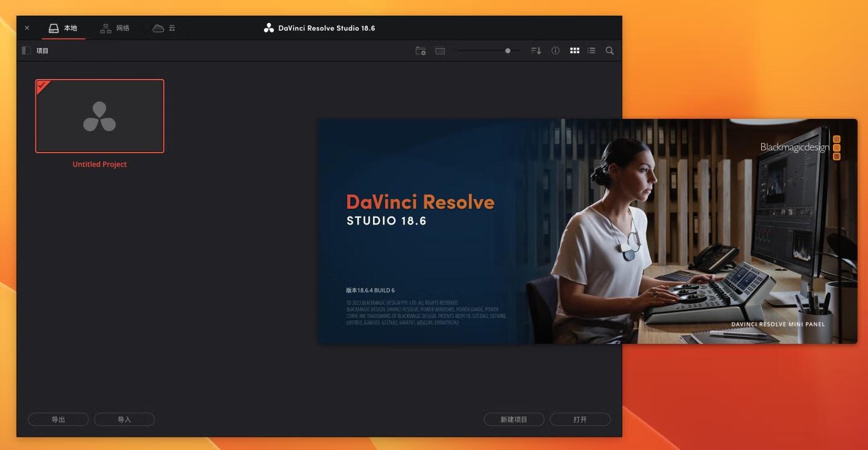This screenshot has width=868, height=450.
Task: Switch to grid thumbnail view
Action: pyautogui.click(x=574, y=51)
